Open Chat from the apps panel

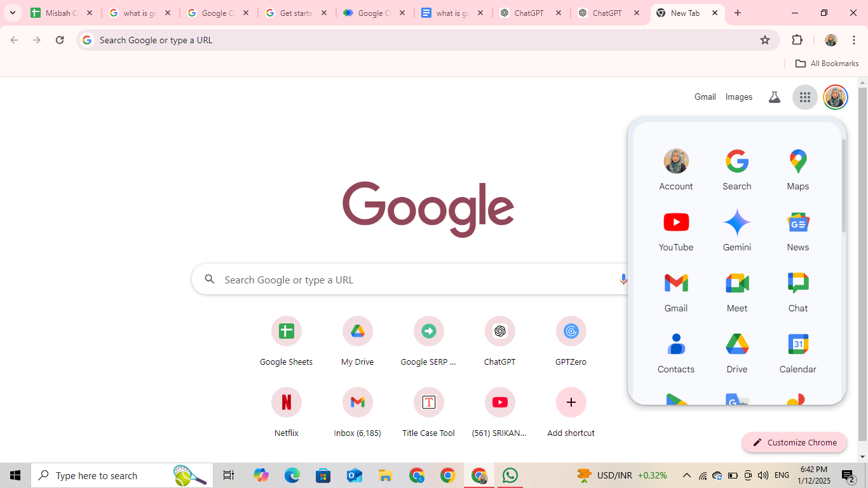click(798, 291)
